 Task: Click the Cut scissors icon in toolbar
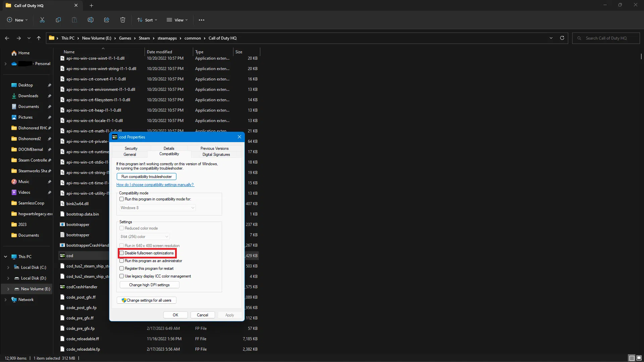42,20
